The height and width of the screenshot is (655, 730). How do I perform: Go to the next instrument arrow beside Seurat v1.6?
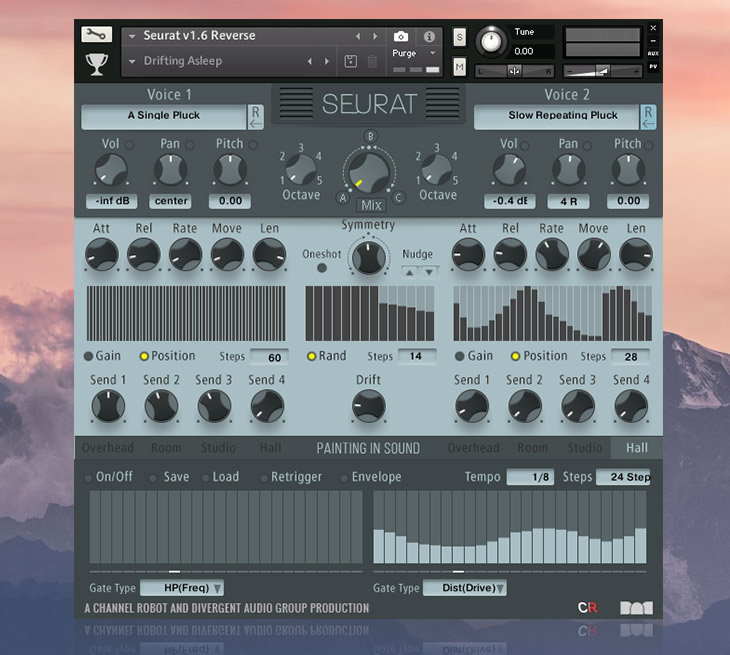coord(375,36)
